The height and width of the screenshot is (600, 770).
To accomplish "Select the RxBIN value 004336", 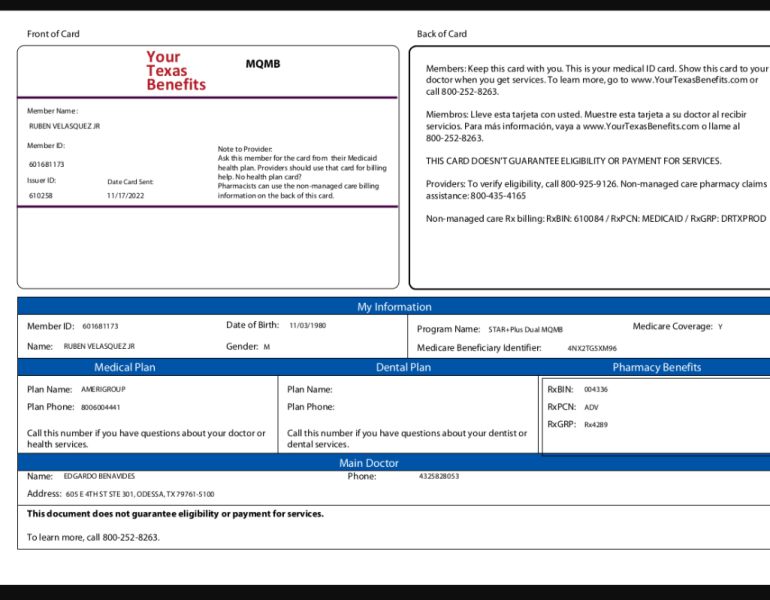I will (596, 389).
